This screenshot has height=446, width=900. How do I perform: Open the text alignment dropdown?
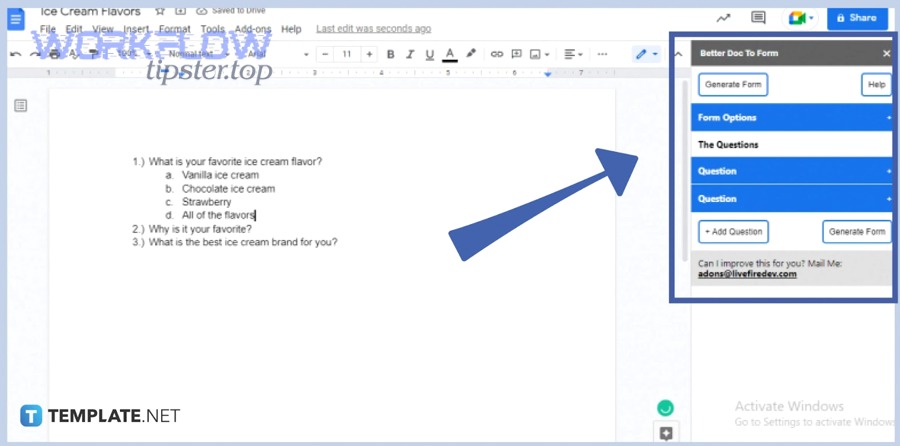[573, 55]
